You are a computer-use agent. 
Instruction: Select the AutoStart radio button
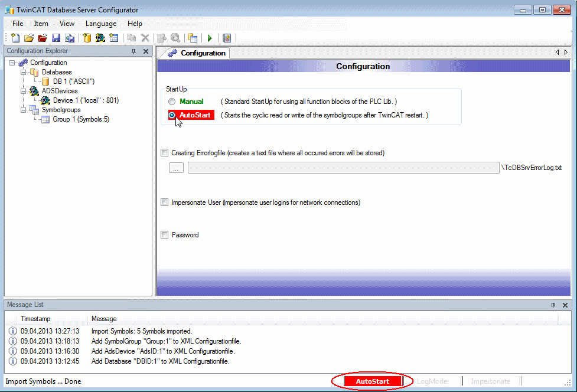click(x=172, y=115)
